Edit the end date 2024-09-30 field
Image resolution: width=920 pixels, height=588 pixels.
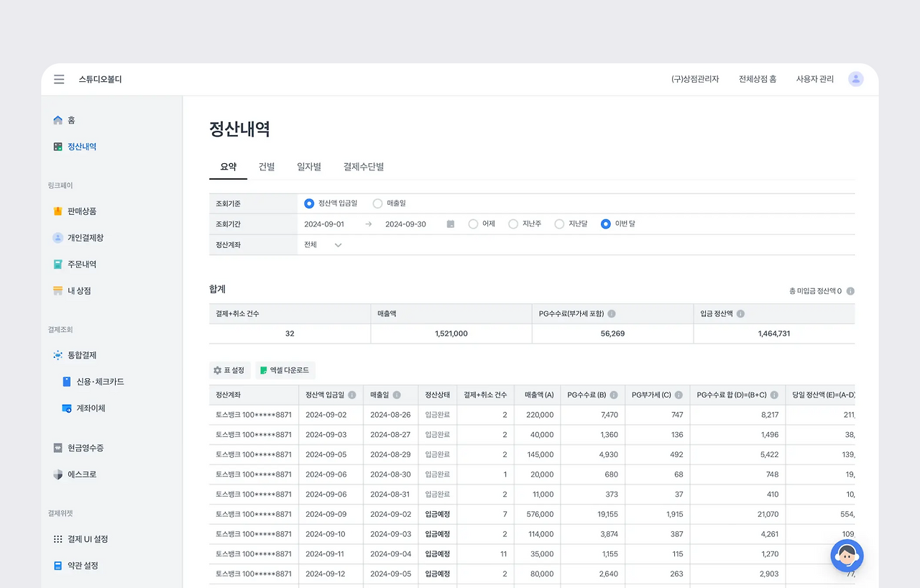tap(405, 224)
